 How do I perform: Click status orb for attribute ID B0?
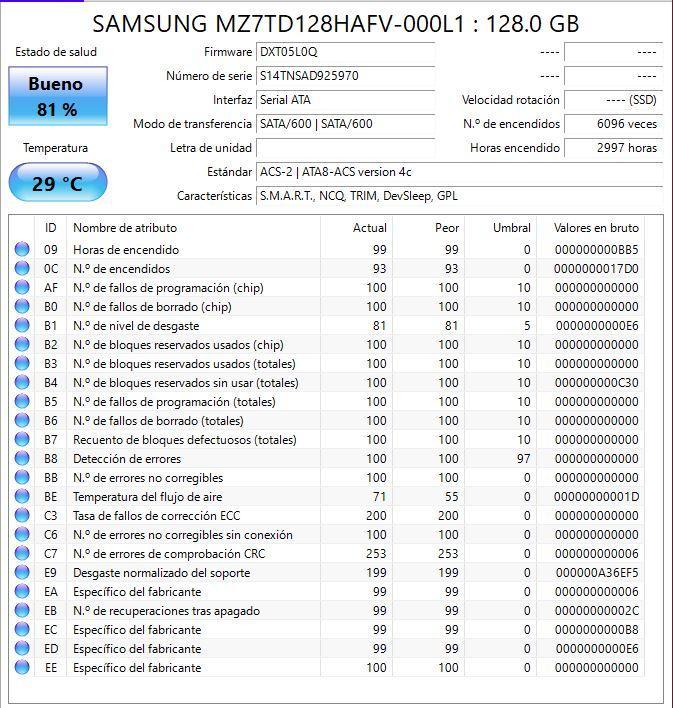pyautogui.click(x=22, y=306)
